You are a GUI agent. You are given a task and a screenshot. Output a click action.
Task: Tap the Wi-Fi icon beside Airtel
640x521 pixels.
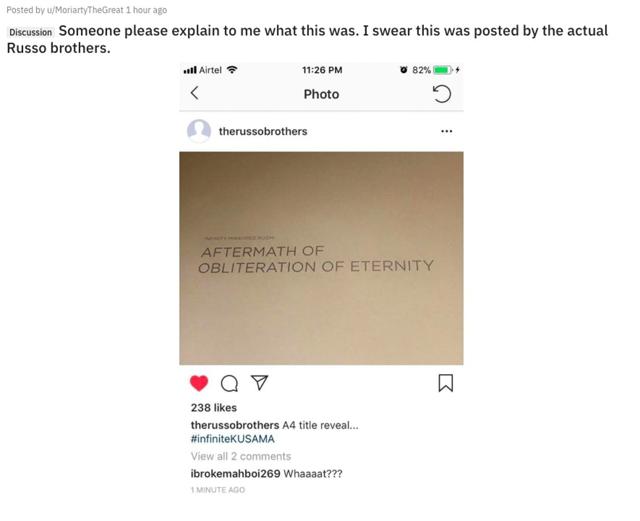click(x=232, y=69)
